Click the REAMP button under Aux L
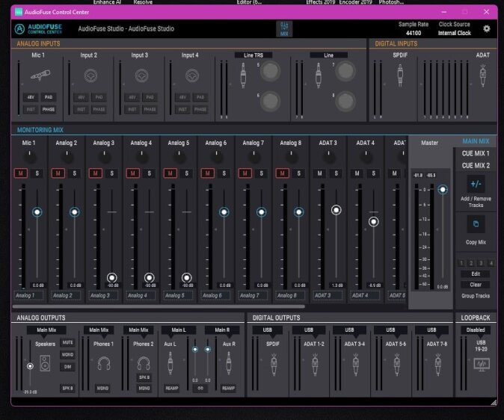The image size is (504, 420). [172, 388]
